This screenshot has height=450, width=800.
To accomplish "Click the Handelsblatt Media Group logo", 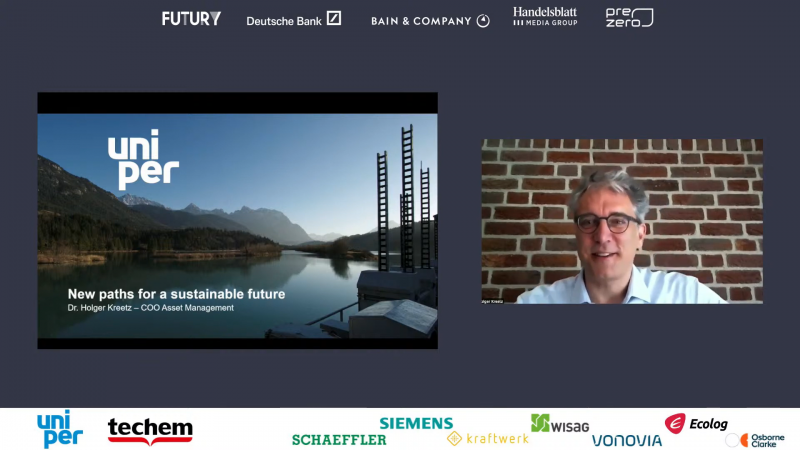I will (545, 16).
